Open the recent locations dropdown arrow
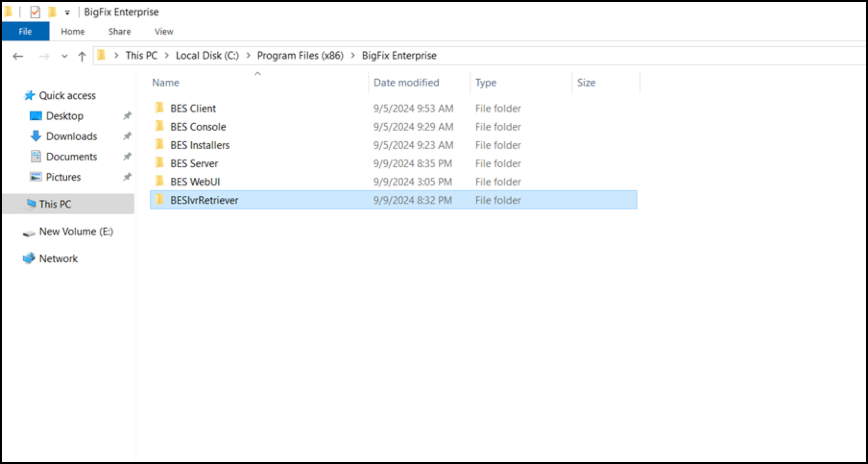The height and width of the screenshot is (464, 868). [x=65, y=56]
